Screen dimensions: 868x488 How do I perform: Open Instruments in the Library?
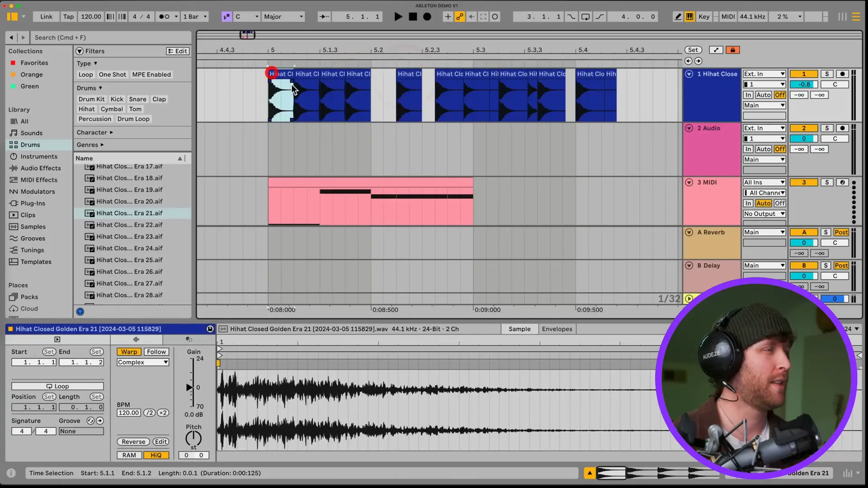(x=39, y=156)
